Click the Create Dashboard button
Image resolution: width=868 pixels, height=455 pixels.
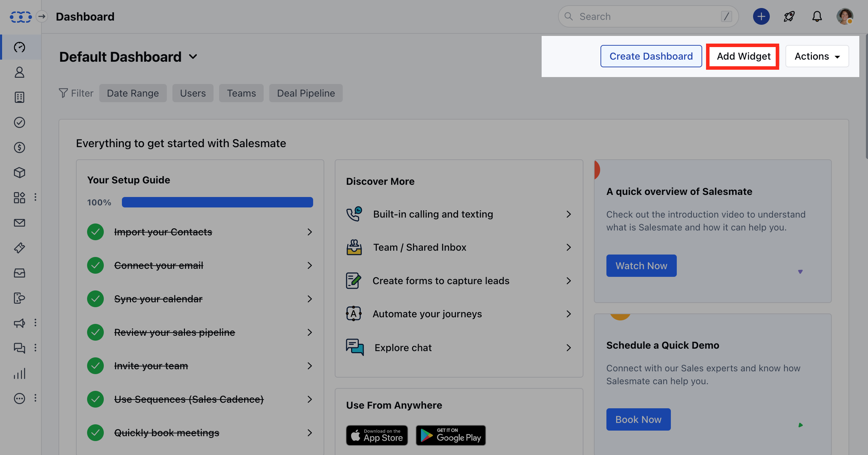click(x=651, y=56)
